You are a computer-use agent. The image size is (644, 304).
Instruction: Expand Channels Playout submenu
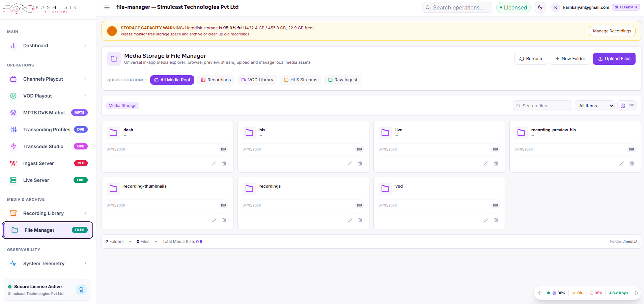[x=85, y=79]
